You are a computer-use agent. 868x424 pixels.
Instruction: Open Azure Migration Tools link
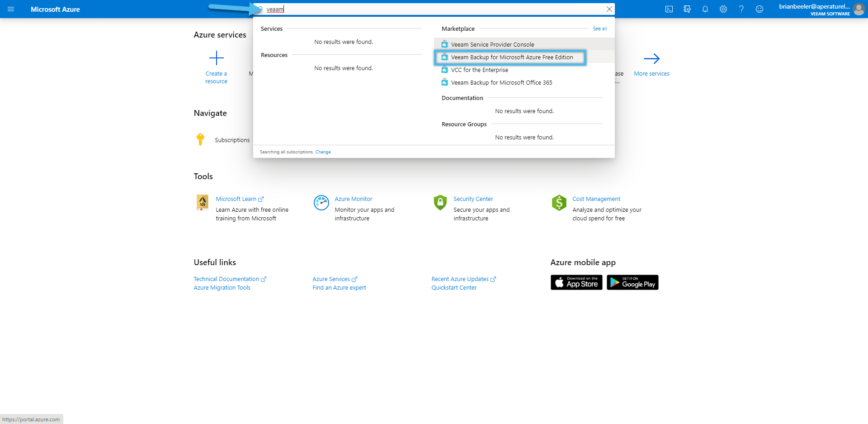[x=222, y=287]
